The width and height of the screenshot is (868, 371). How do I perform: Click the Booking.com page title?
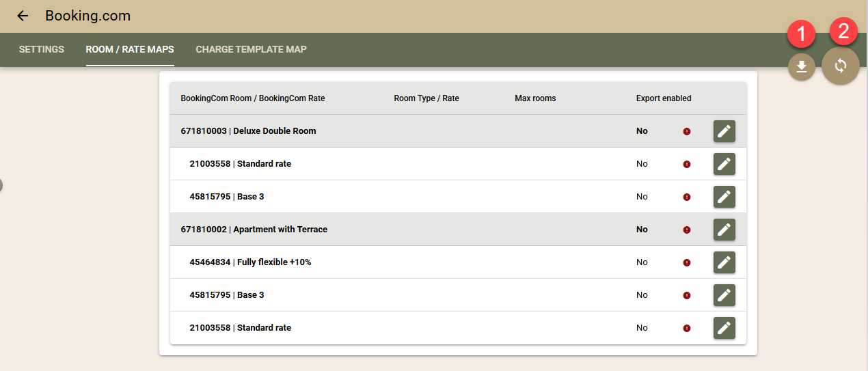point(88,16)
